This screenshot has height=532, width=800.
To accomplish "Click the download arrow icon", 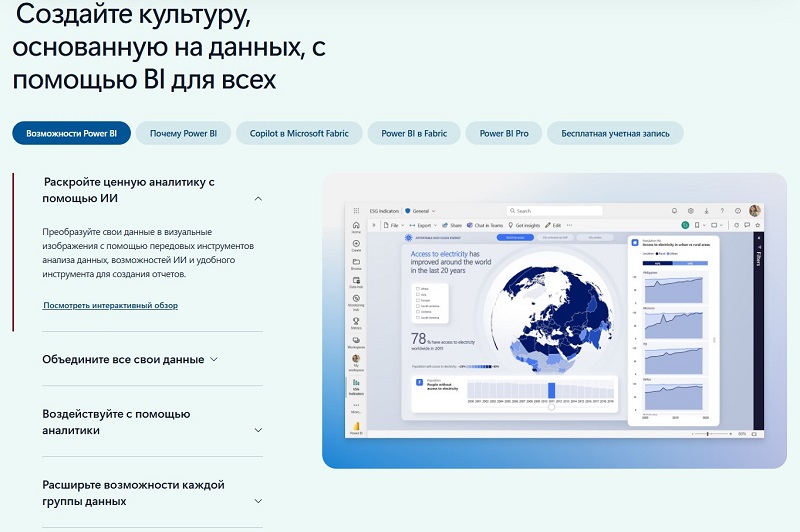I will (x=706, y=211).
